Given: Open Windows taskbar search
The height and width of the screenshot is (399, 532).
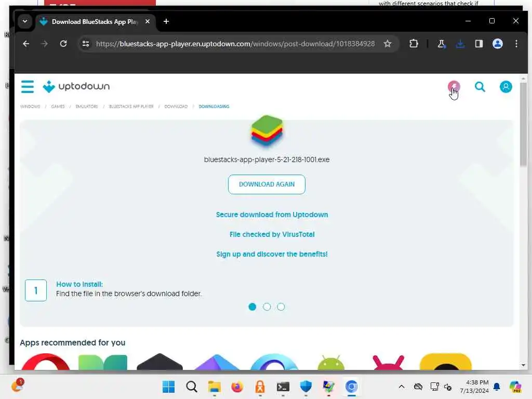Looking at the screenshot, I should (191, 387).
